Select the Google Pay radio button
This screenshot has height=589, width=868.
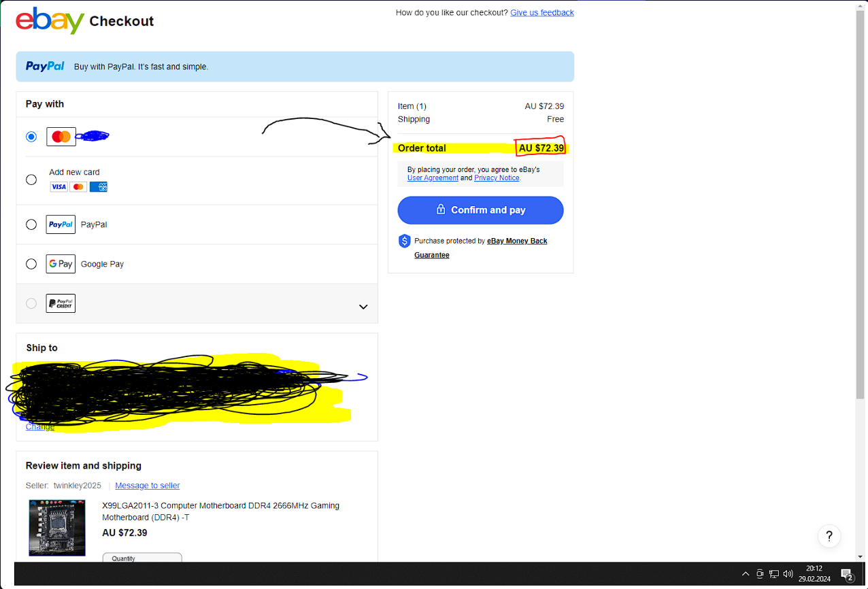point(31,264)
